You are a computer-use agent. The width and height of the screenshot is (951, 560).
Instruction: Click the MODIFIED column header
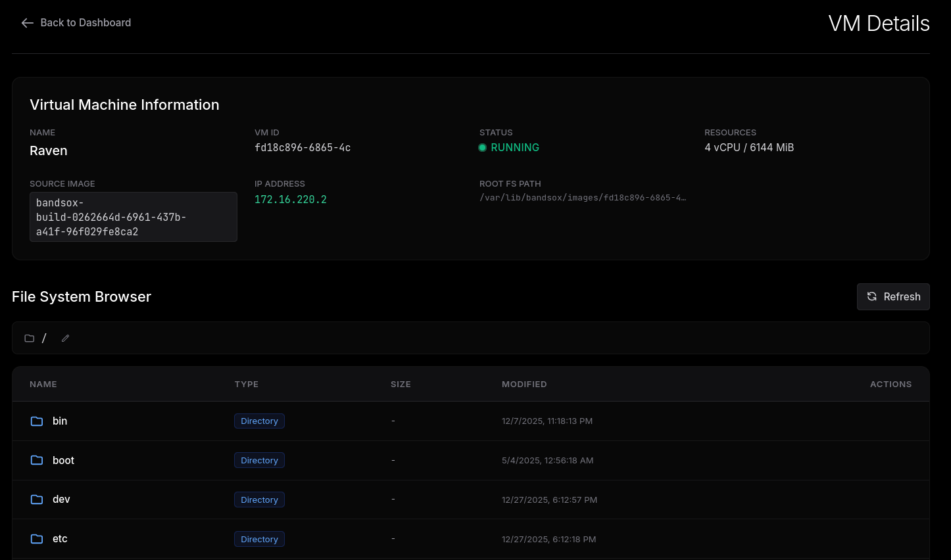click(524, 385)
